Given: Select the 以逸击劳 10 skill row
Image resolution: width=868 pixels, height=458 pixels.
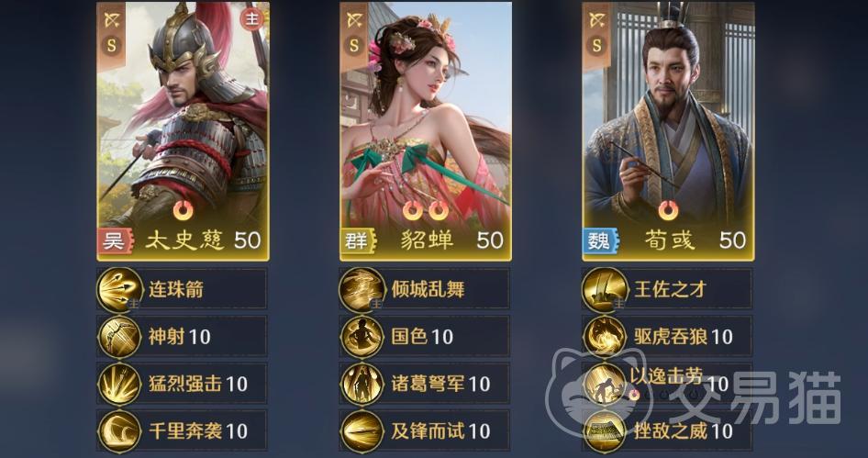Looking at the screenshot, I should coord(667,384).
